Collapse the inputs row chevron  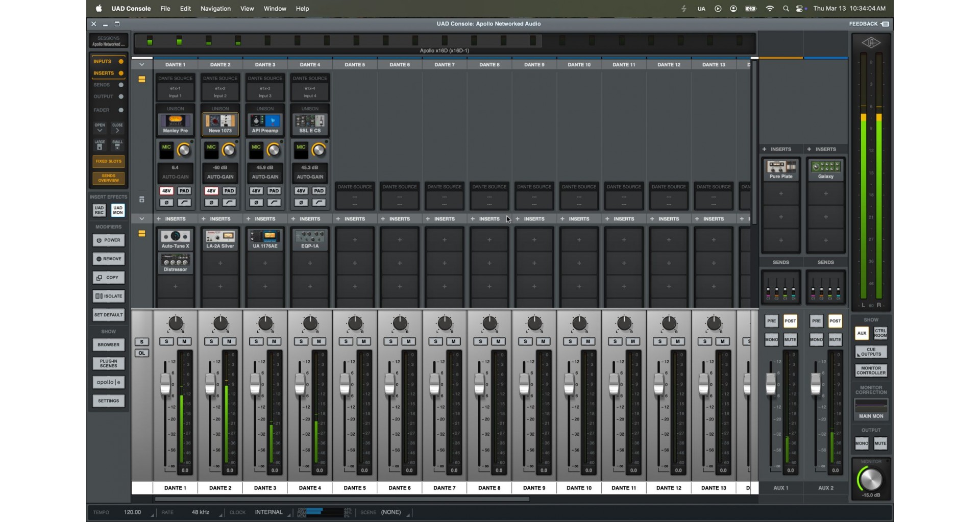pos(142,65)
